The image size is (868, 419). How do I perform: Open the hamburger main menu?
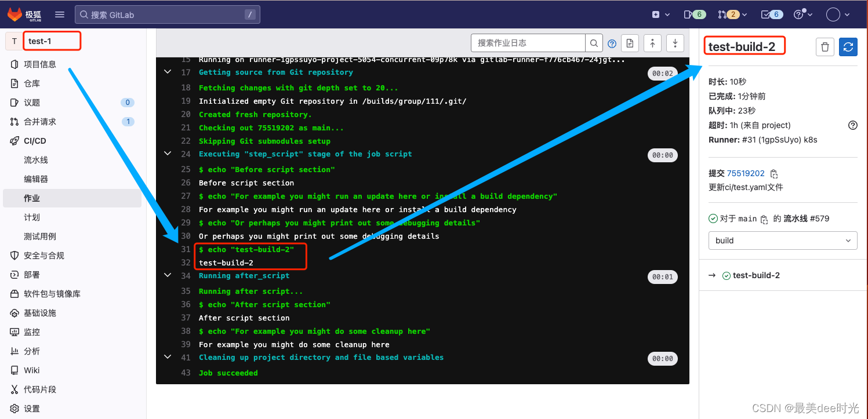point(60,14)
